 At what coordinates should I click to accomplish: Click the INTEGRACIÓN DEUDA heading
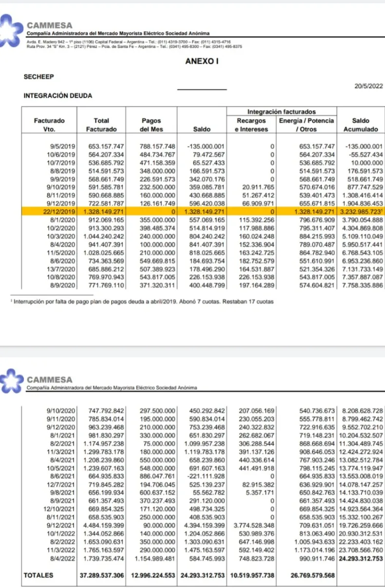58,95
